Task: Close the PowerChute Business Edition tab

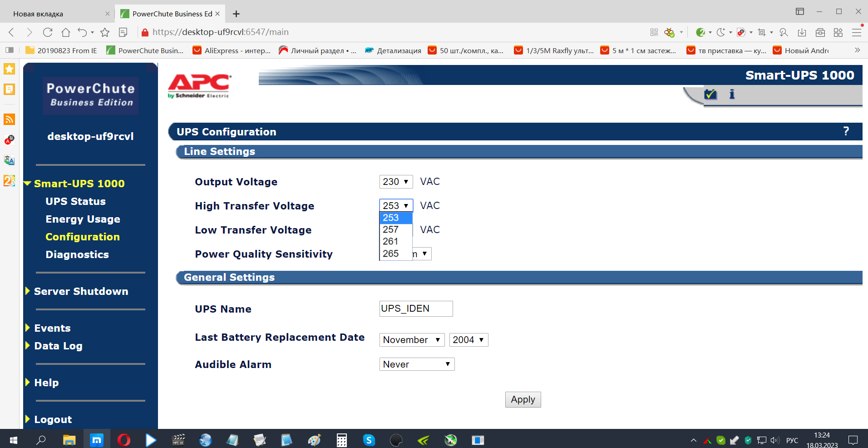Action: pyautogui.click(x=217, y=14)
